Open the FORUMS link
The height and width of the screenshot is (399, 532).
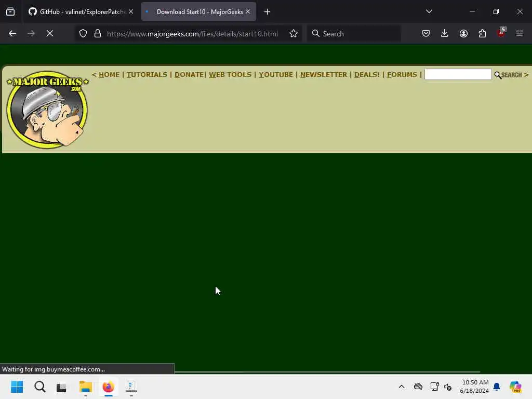(x=402, y=75)
